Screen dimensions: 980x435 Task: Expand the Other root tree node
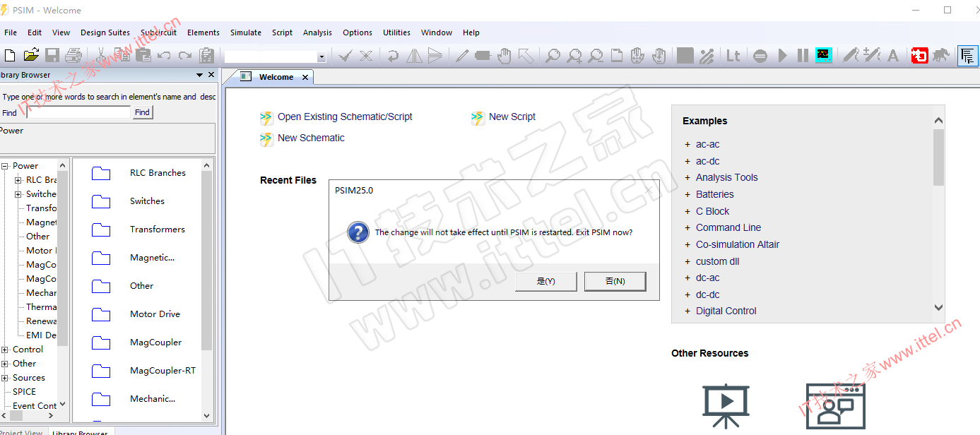point(4,364)
